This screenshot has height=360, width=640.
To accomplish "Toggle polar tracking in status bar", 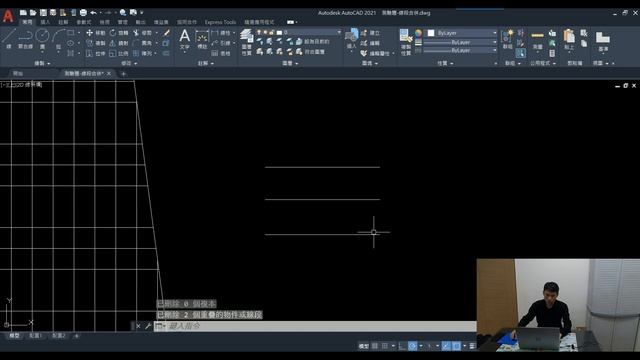I will click(413, 346).
